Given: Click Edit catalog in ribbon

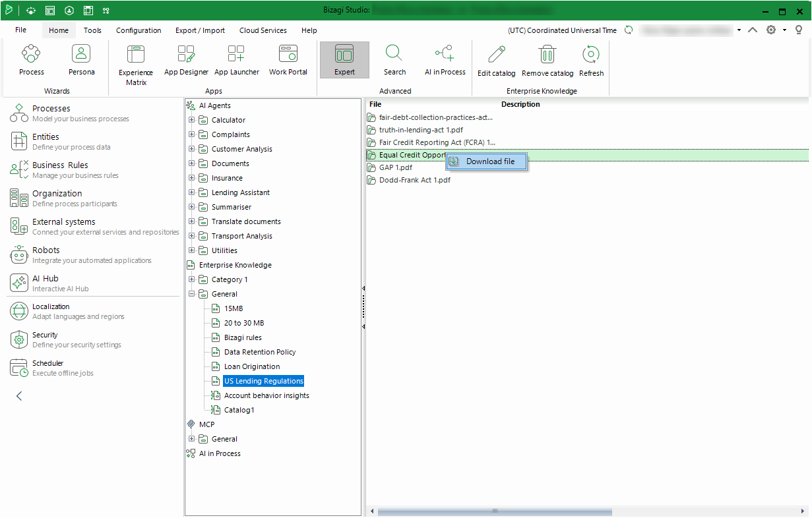Looking at the screenshot, I should click(x=497, y=61).
